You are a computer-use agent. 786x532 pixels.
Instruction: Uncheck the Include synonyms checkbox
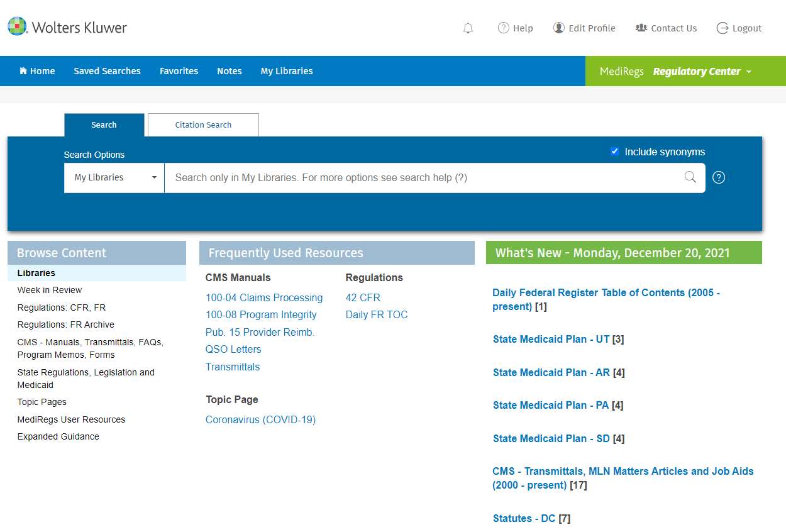[614, 152]
